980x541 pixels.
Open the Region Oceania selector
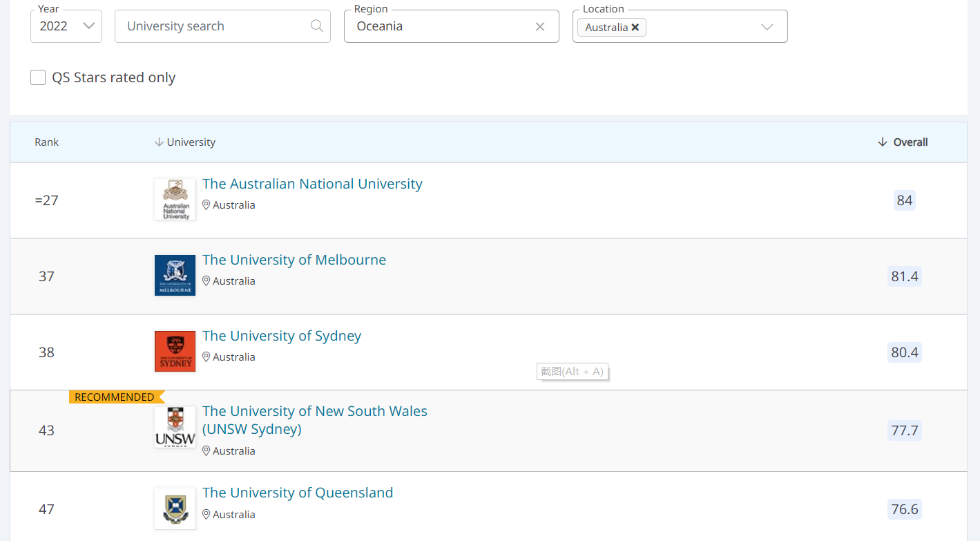click(x=442, y=26)
